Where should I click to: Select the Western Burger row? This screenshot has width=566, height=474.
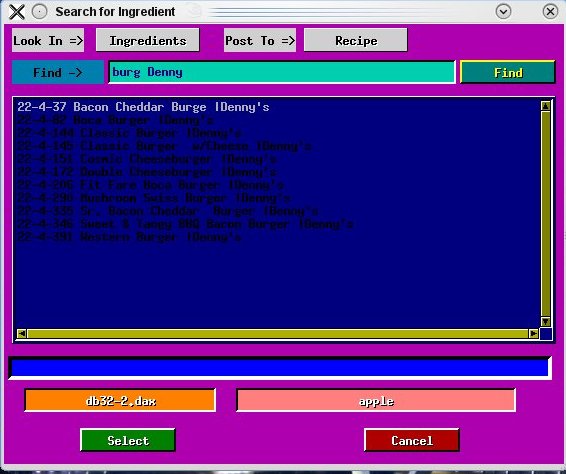(x=129, y=237)
